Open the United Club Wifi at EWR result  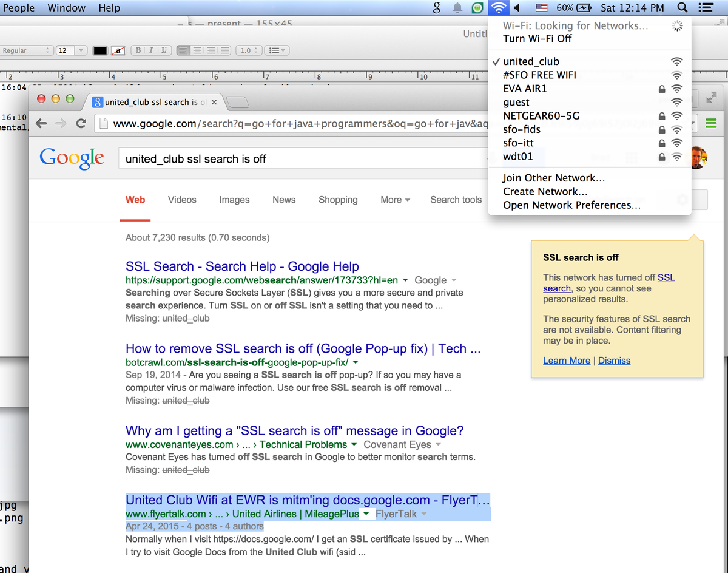308,500
